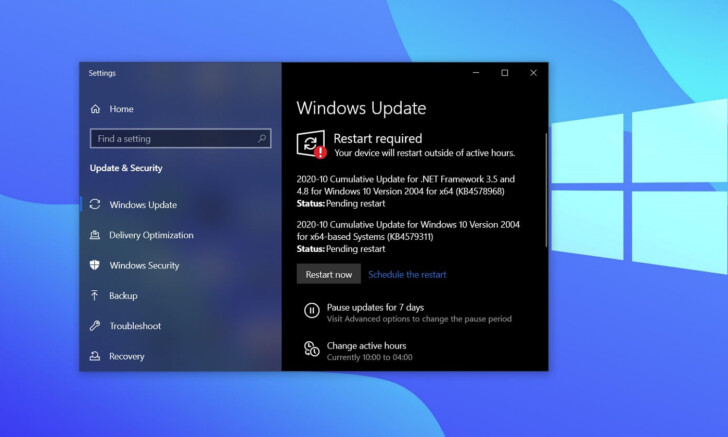This screenshot has width=728, height=437.
Task: Click the pause updates circle icon
Action: pos(312,310)
